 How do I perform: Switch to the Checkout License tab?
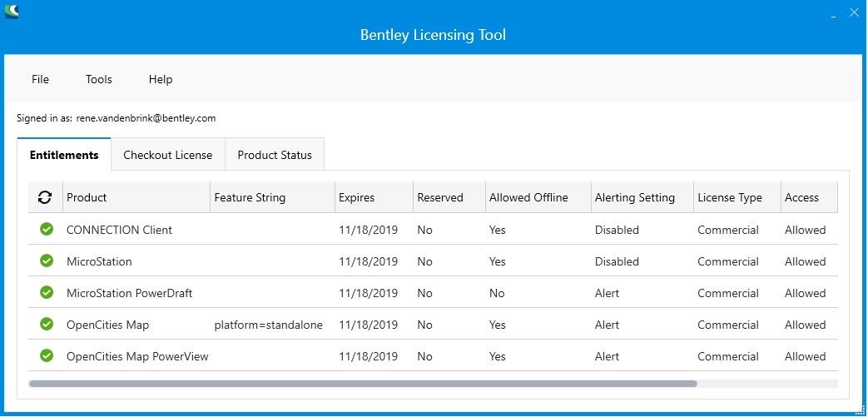click(168, 155)
